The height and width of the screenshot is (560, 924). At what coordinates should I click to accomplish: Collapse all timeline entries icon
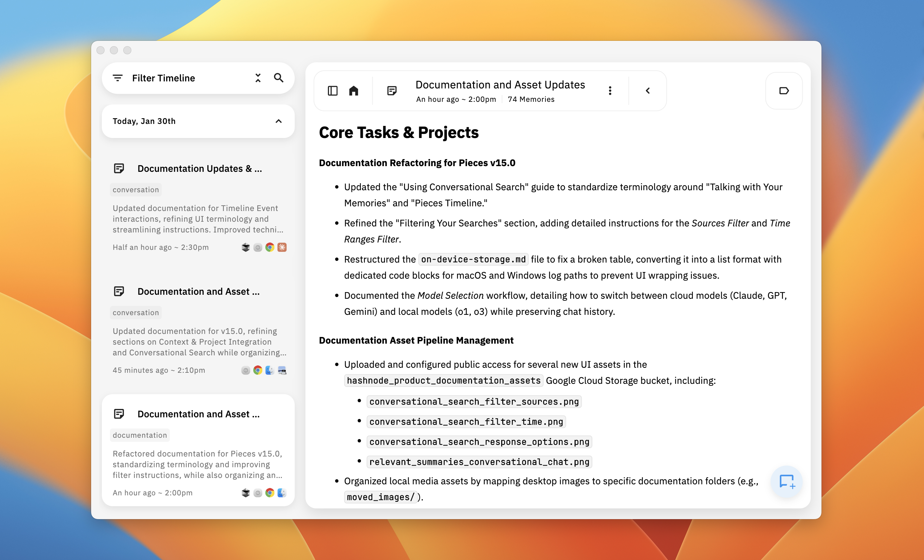tap(258, 78)
